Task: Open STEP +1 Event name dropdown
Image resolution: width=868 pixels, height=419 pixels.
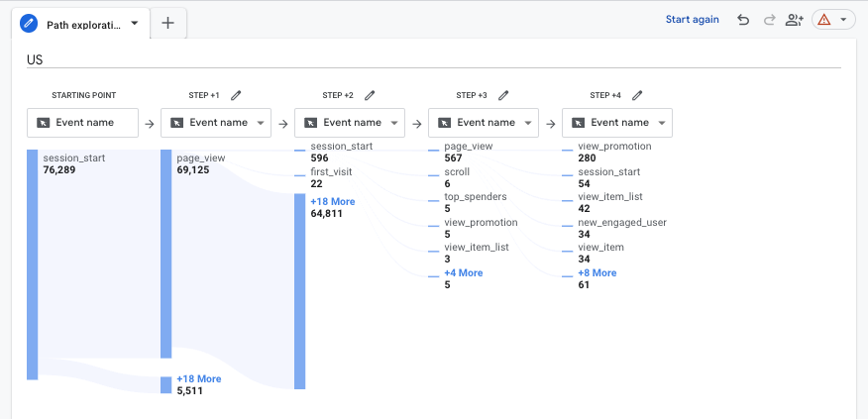Action: tap(216, 123)
